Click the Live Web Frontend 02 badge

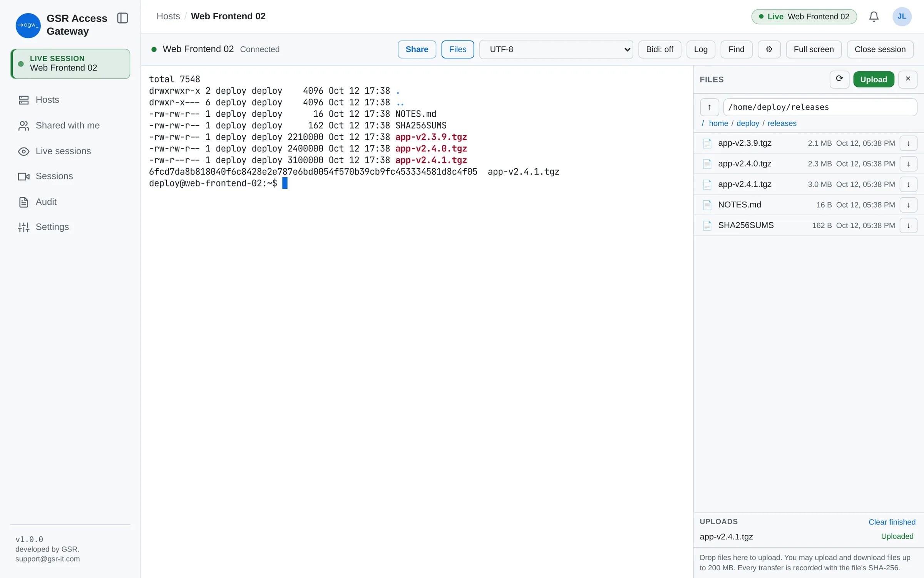pos(804,17)
